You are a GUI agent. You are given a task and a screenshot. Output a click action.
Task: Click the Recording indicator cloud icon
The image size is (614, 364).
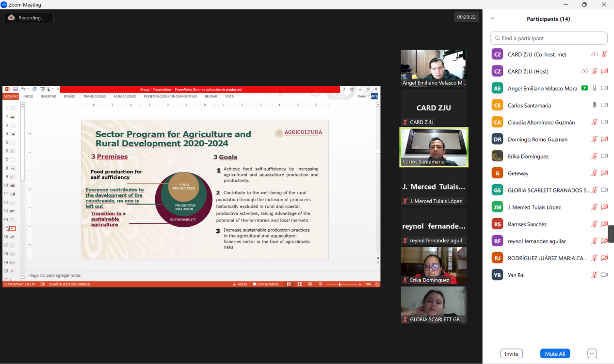[x=11, y=17]
